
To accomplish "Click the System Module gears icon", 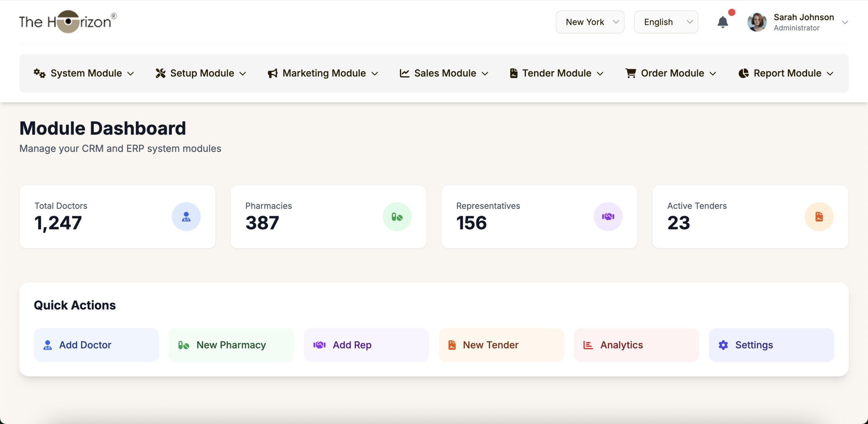I will pyautogui.click(x=39, y=73).
